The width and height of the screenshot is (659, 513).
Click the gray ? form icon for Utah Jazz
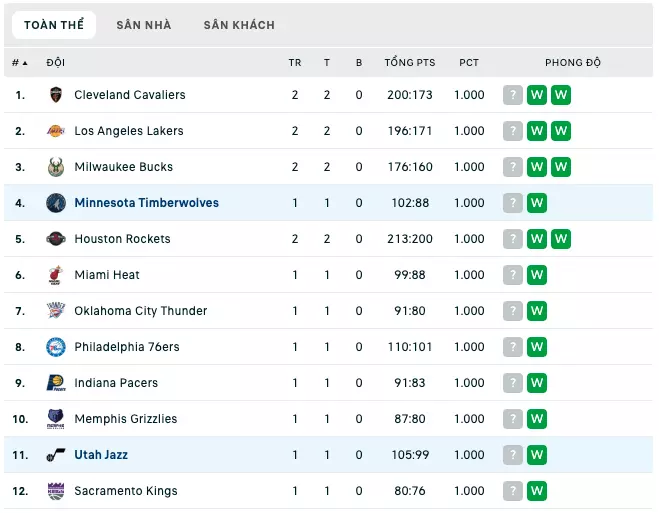[513, 455]
